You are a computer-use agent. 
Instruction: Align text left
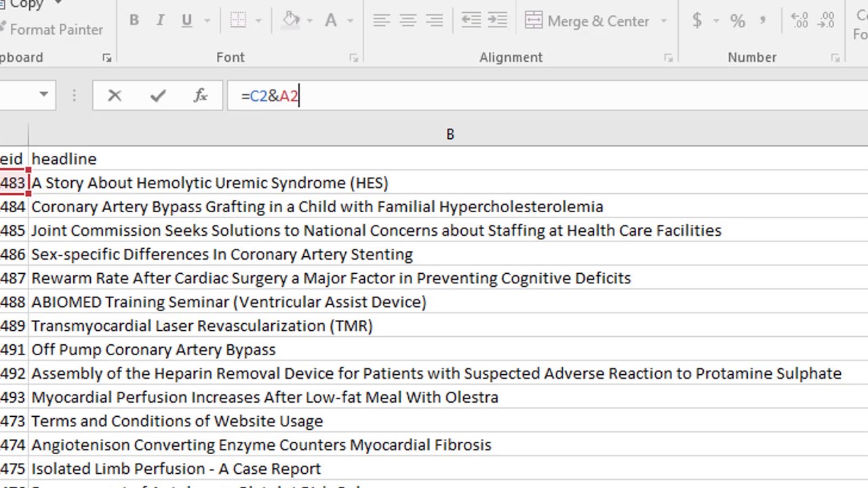pyautogui.click(x=382, y=20)
